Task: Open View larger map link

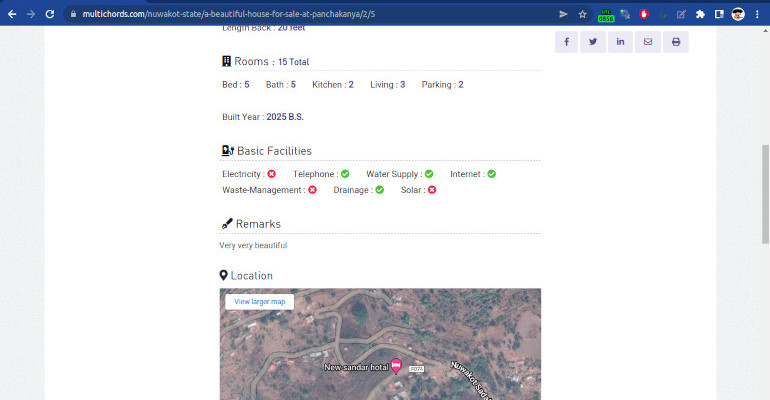Action: 260,302
